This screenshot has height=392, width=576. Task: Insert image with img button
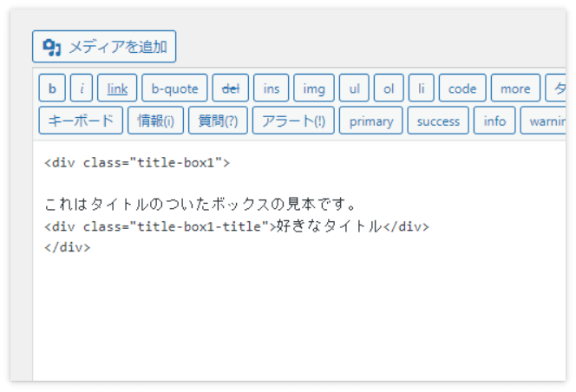coord(314,88)
